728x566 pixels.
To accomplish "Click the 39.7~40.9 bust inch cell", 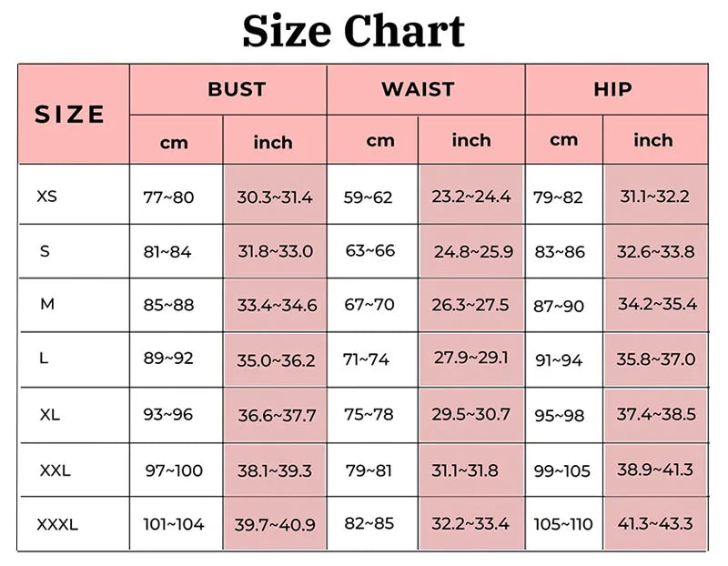I will [275, 525].
